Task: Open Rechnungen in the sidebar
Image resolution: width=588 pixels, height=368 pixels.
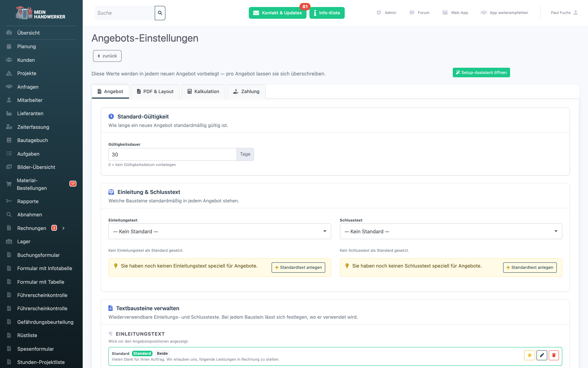Action: click(32, 228)
